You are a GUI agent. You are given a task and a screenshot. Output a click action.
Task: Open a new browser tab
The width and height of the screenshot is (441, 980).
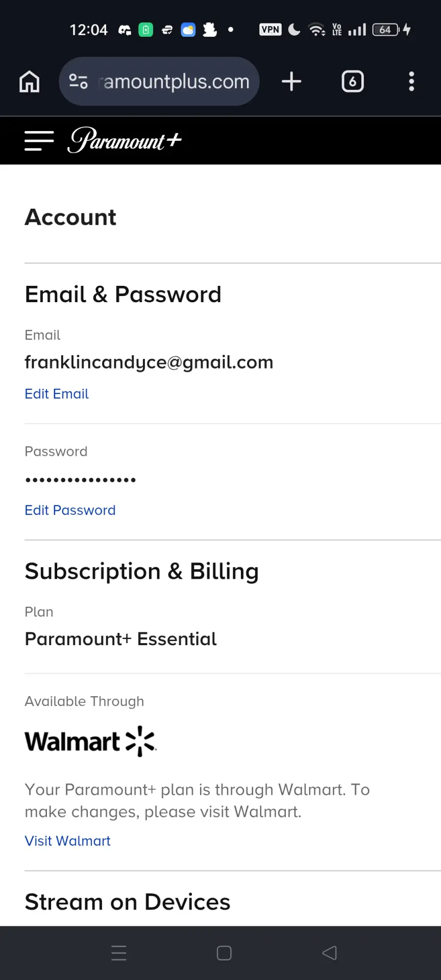pos(291,82)
